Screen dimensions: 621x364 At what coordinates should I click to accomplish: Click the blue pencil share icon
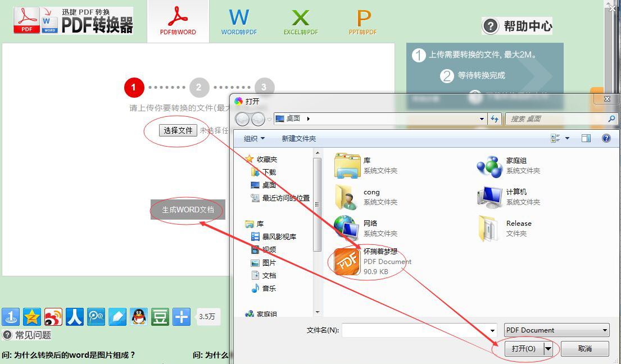[x=117, y=317]
